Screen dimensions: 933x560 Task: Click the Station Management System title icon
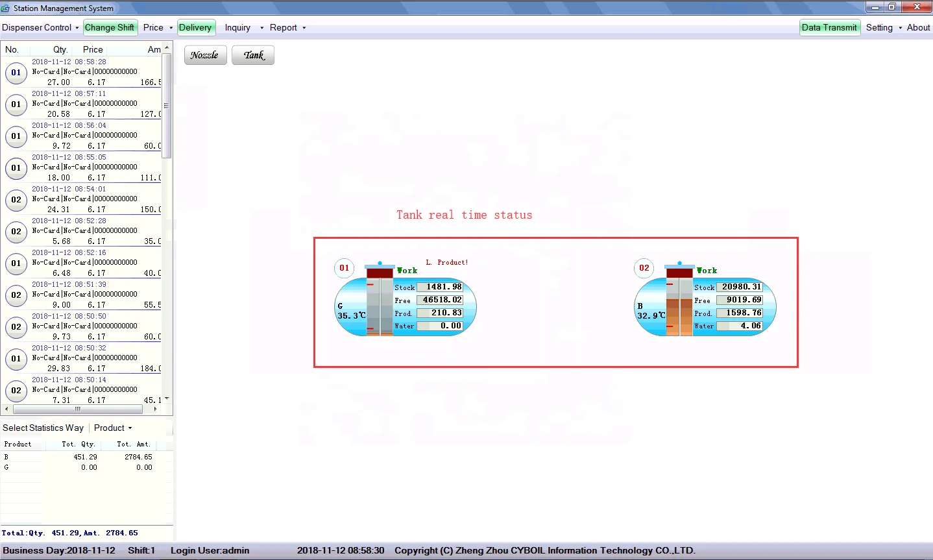[x=6, y=8]
